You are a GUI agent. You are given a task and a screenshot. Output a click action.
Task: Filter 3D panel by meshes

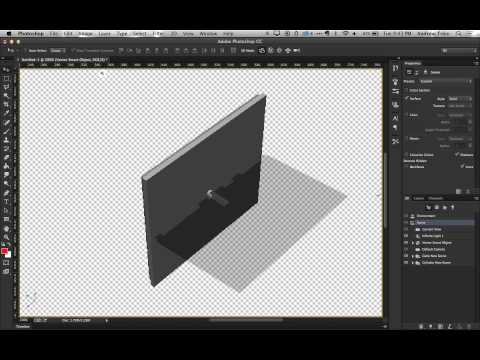437,207
